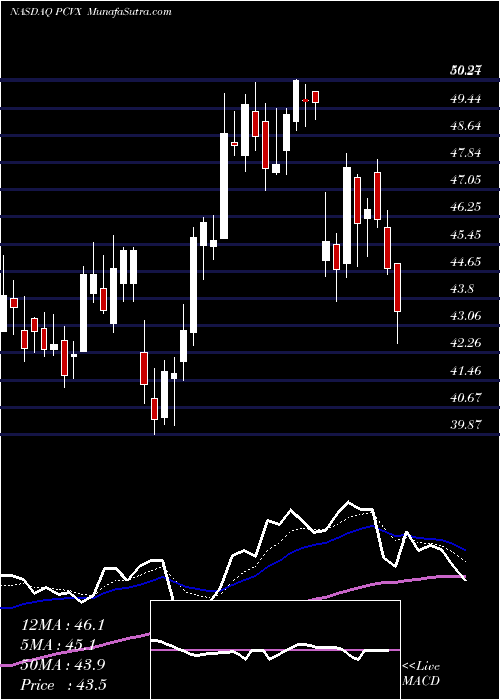Click the 40.67 price axis label
Viewport: 500px width, 700px height.
click(465, 397)
